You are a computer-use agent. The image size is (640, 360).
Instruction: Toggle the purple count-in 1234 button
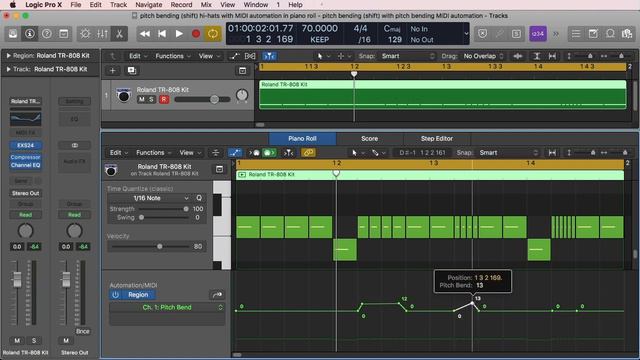point(538,33)
